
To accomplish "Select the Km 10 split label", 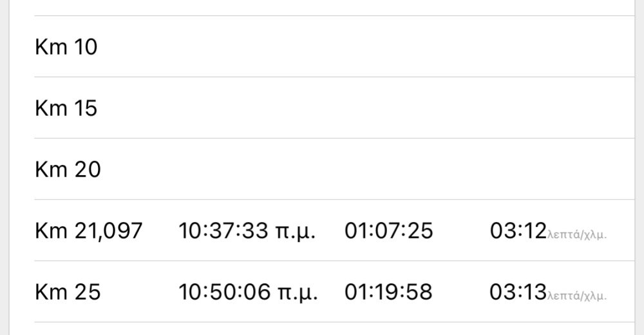I will (66, 47).
